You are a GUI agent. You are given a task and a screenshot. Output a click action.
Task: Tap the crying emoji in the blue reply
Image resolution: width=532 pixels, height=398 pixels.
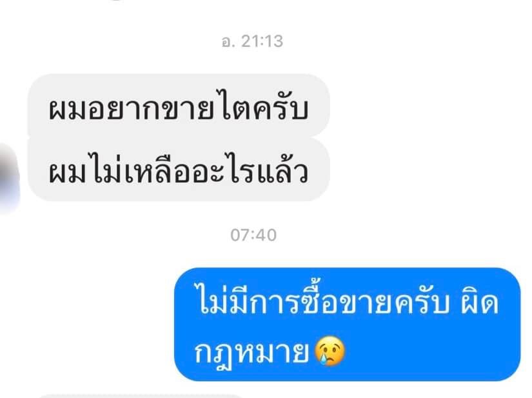coord(330,351)
